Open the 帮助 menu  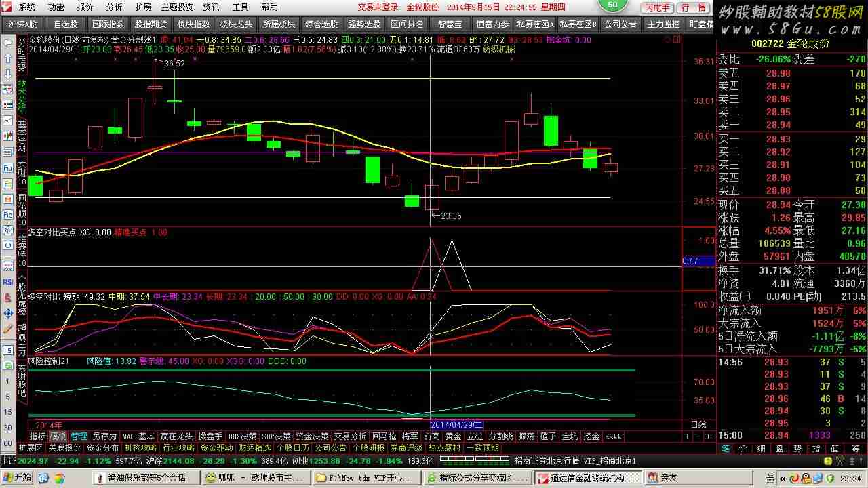(x=269, y=7)
